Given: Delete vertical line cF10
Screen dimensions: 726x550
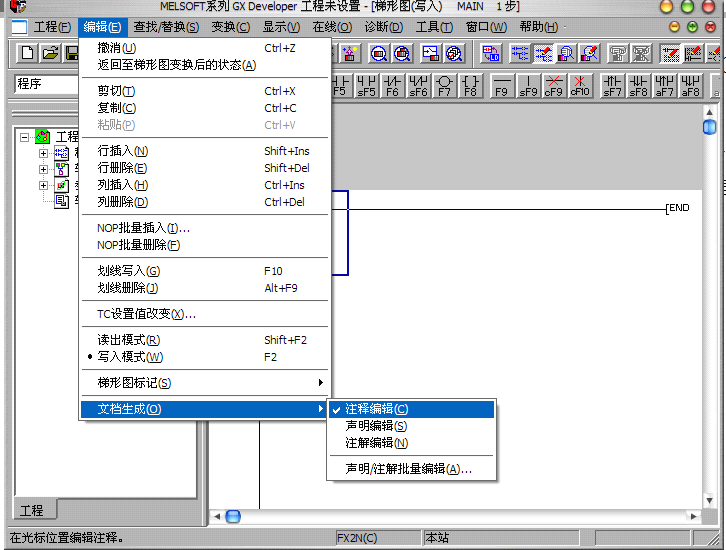Looking at the screenshot, I should [580, 86].
